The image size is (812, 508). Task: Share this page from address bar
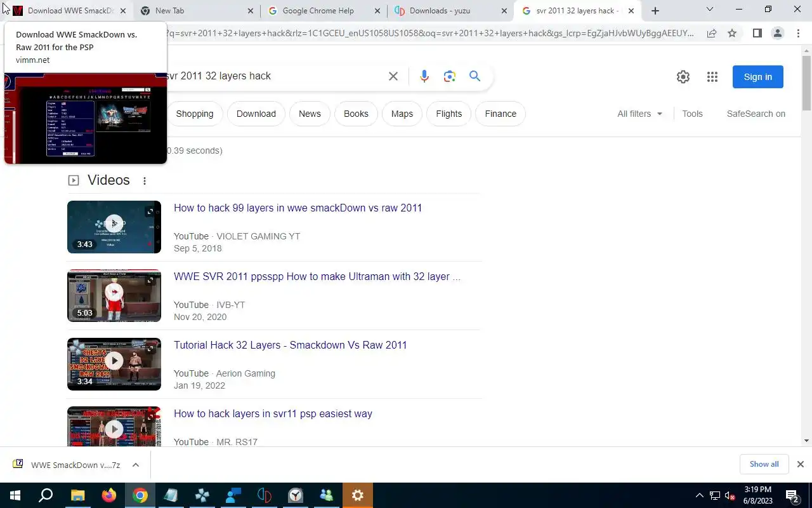point(712,33)
